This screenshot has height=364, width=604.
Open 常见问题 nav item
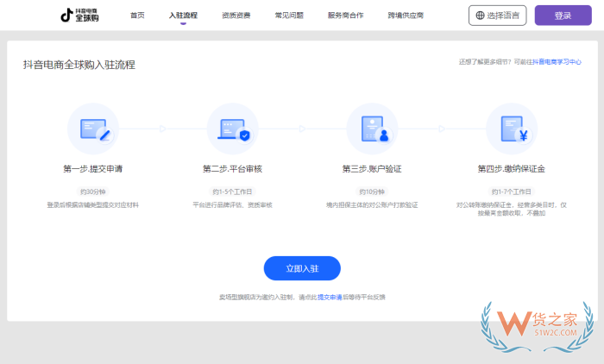pyautogui.click(x=289, y=16)
